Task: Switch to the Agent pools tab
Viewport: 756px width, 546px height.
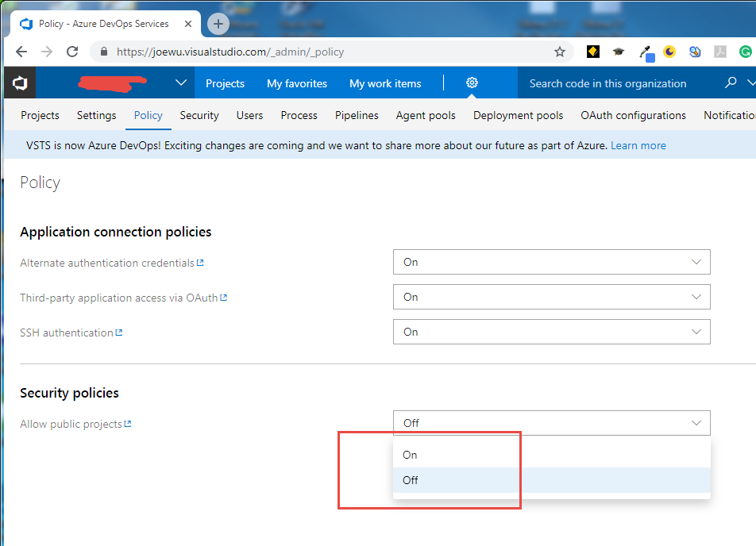Action: pyautogui.click(x=426, y=115)
